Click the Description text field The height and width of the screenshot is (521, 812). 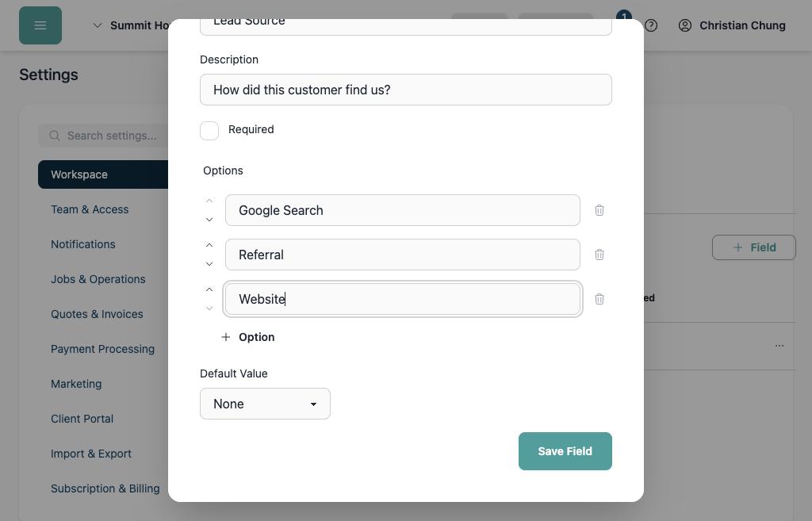click(x=406, y=90)
